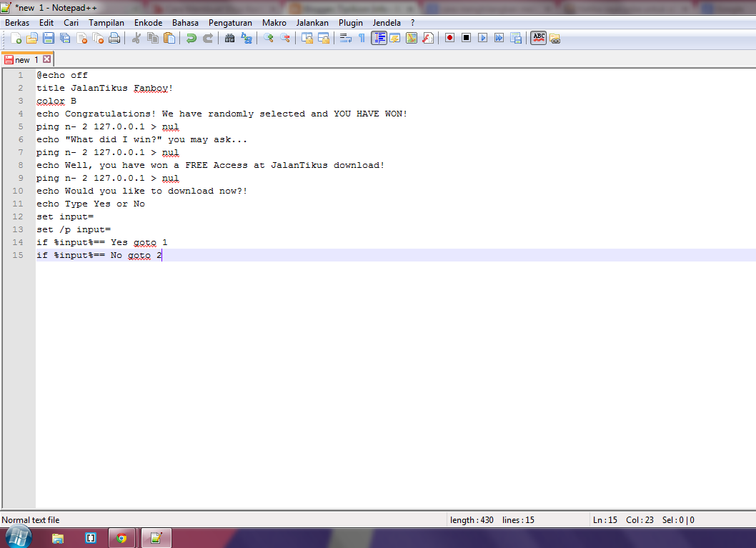This screenshot has height=548, width=756.
Task: Click line number 1 in the margin
Action: (x=20, y=75)
